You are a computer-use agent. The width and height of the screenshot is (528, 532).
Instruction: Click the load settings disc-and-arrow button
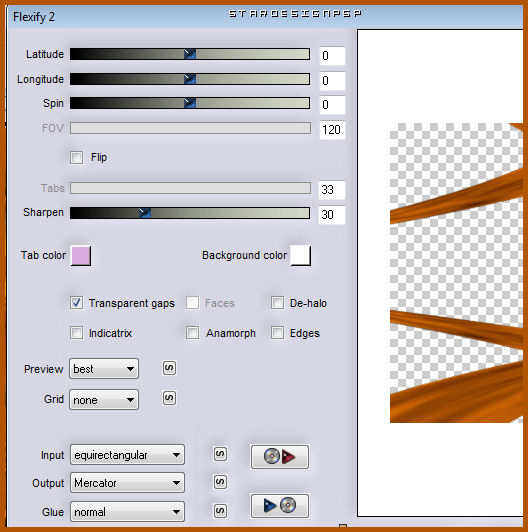tap(280, 457)
